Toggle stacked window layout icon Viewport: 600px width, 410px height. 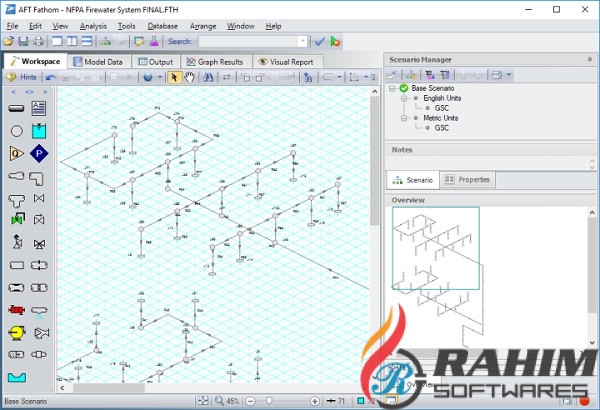coord(87,41)
